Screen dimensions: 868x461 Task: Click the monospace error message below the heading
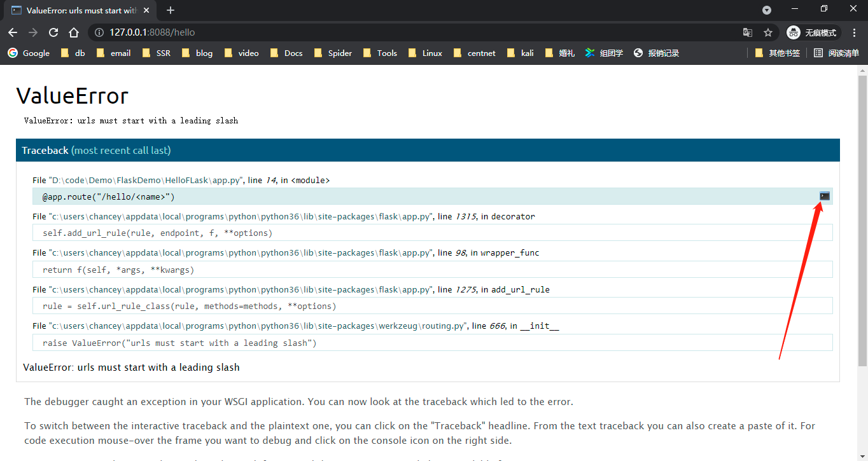131,120
